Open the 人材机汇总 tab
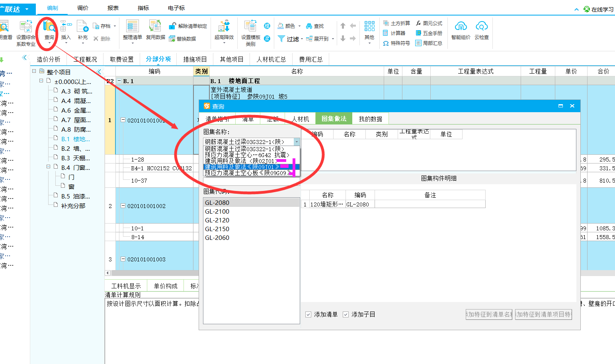 271,59
